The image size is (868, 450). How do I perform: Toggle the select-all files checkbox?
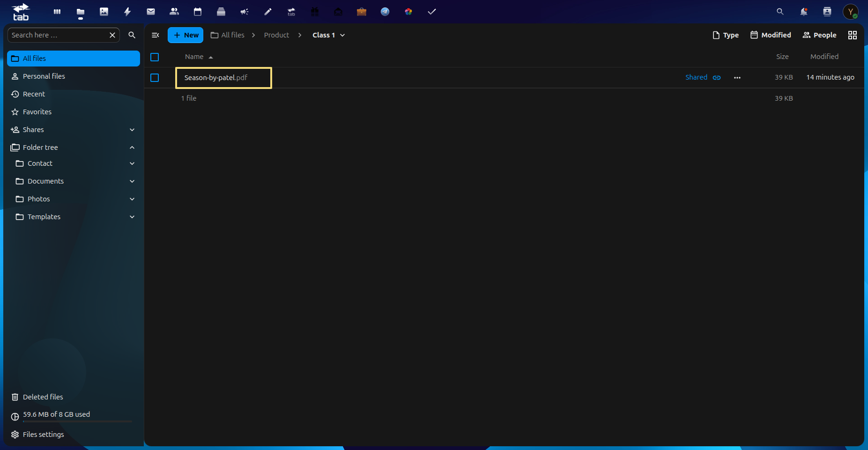pos(155,57)
